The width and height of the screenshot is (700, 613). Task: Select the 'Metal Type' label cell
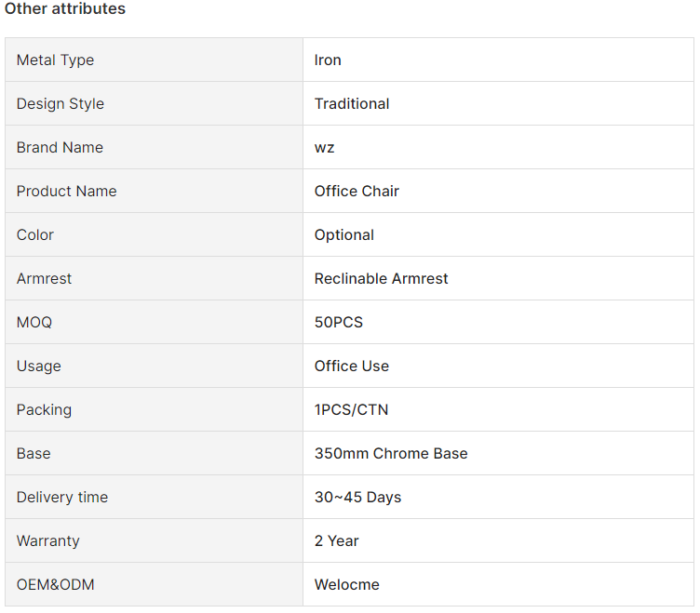(x=154, y=60)
